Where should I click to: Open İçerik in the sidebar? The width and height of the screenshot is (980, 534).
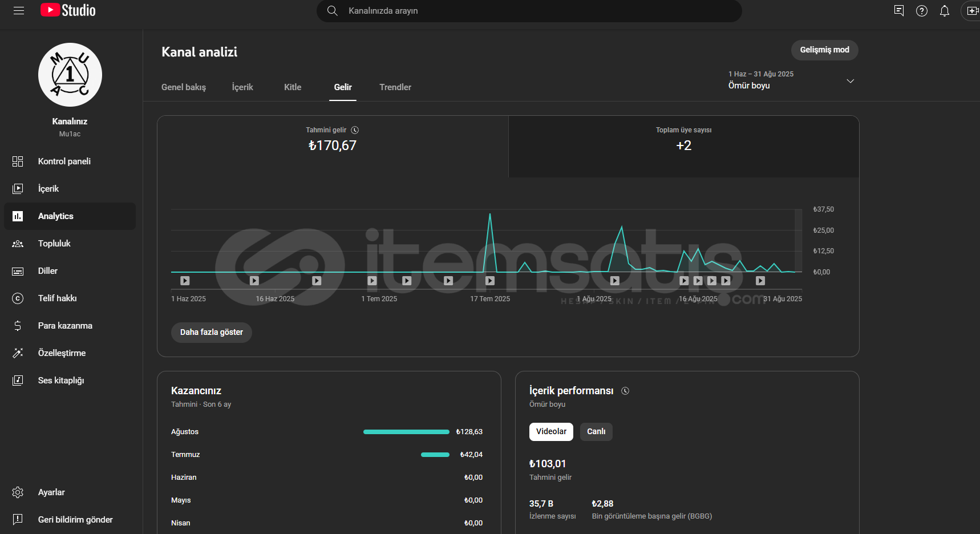(70, 189)
